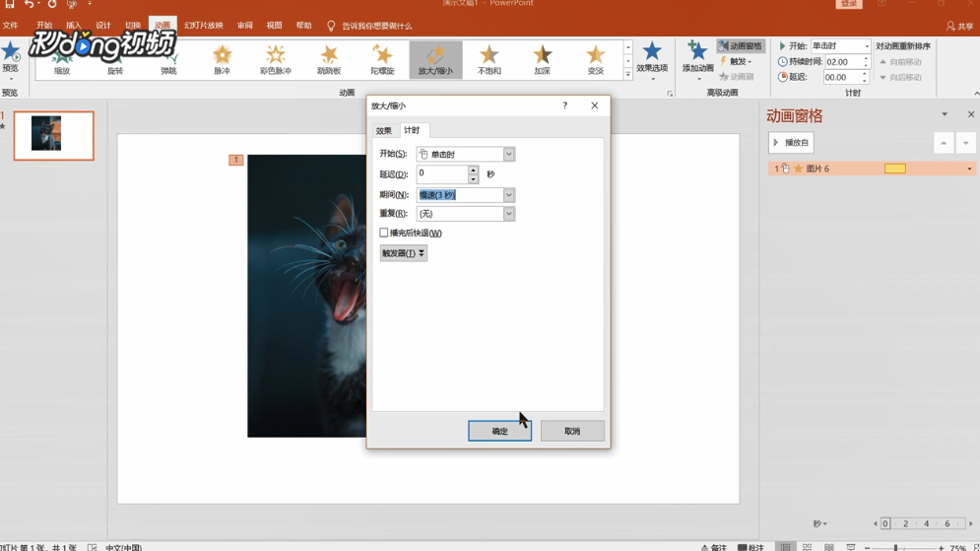Open 效果选项 effect options

point(652,60)
